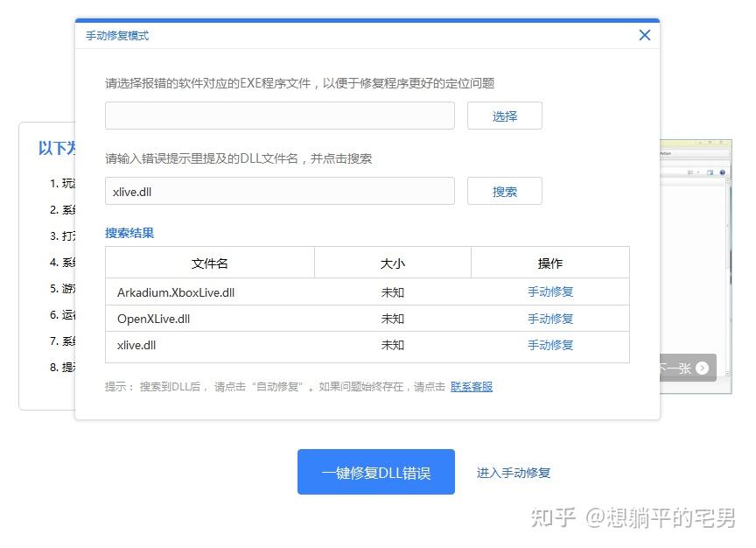This screenshot has width=756, height=548.
Task: Click 手动修复 for Arkadium.XboxLive.dll
Action: coord(549,292)
